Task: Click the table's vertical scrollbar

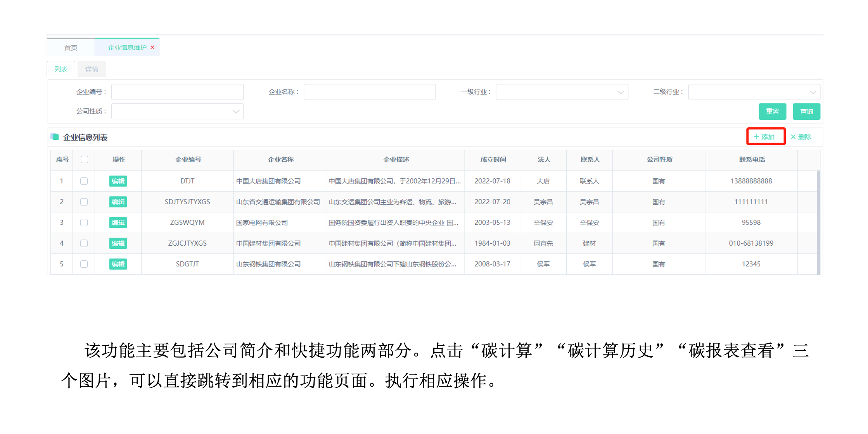Action: (818, 222)
